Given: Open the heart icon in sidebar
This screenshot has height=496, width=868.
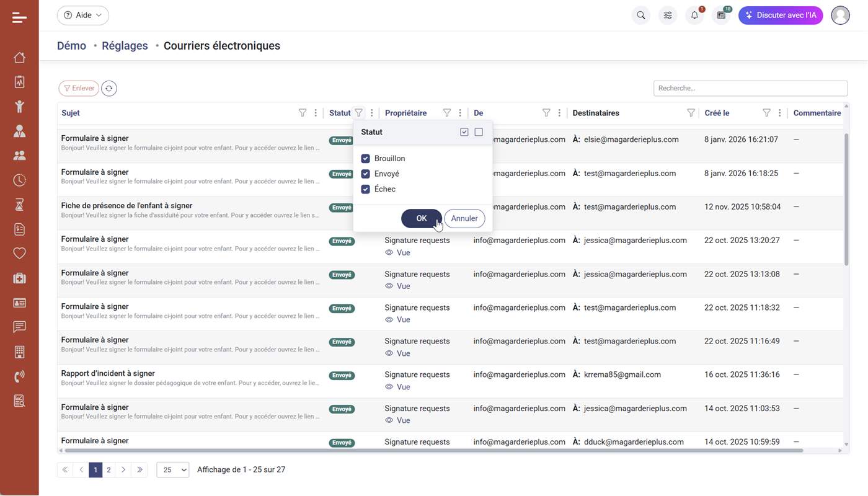Looking at the screenshot, I should click(x=19, y=253).
